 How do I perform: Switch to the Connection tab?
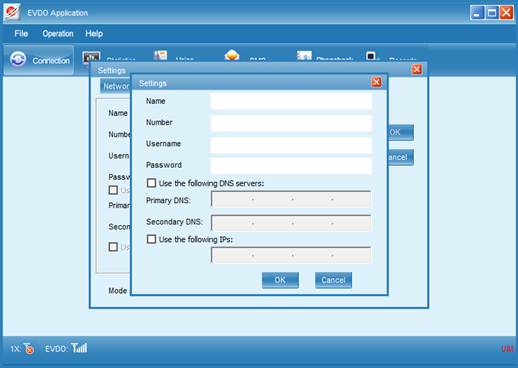click(39, 60)
